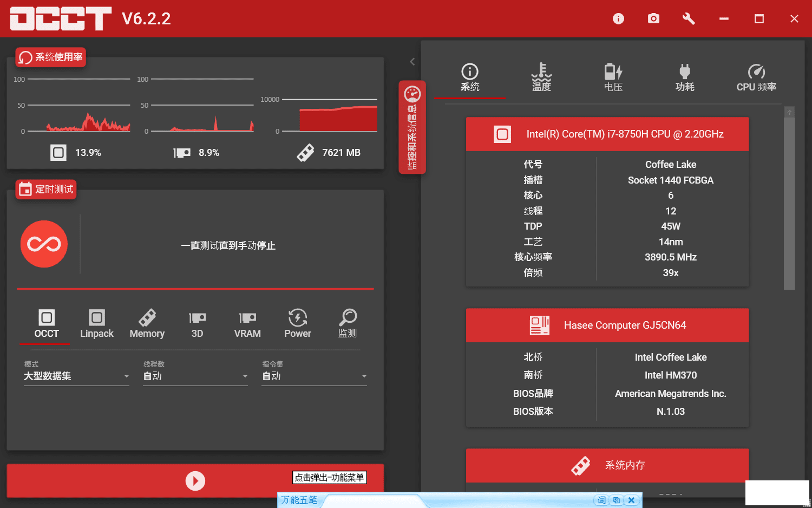
Task: Select the Memory test tab
Action: [x=147, y=324]
